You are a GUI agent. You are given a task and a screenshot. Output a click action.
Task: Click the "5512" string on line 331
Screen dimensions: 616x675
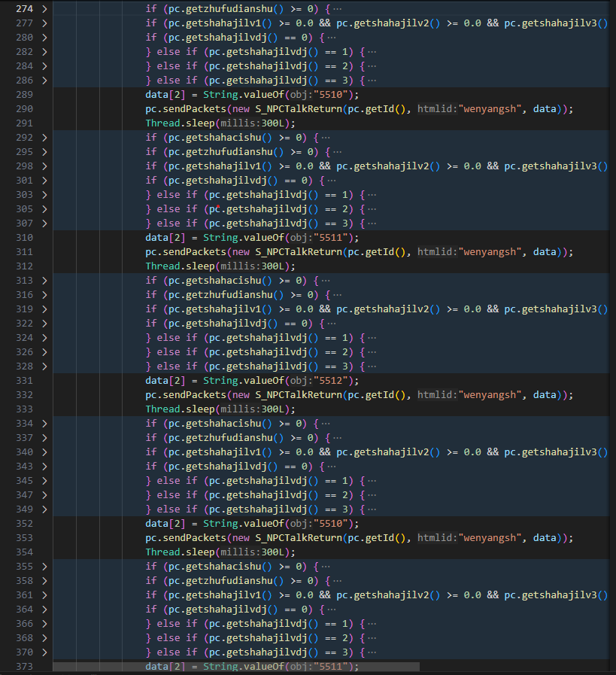[331, 381]
